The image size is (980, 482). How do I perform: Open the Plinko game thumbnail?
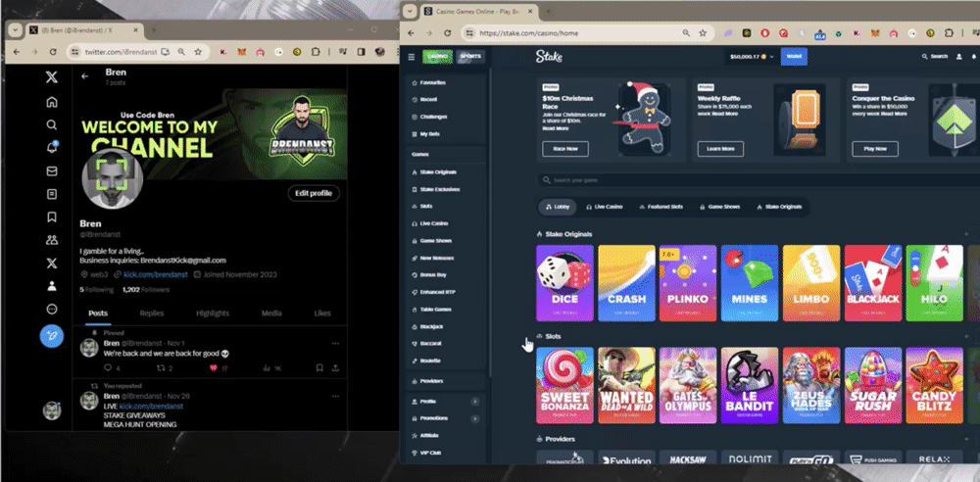tap(688, 283)
